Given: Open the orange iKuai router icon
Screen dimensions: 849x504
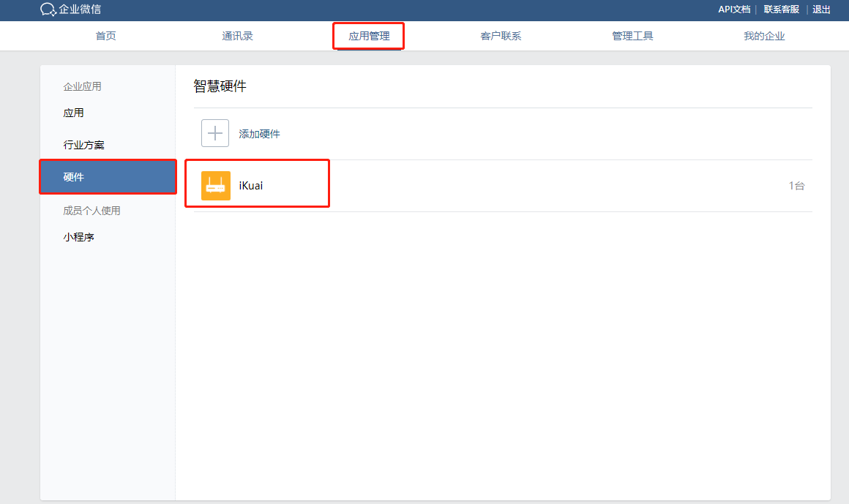Looking at the screenshot, I should pos(215,186).
